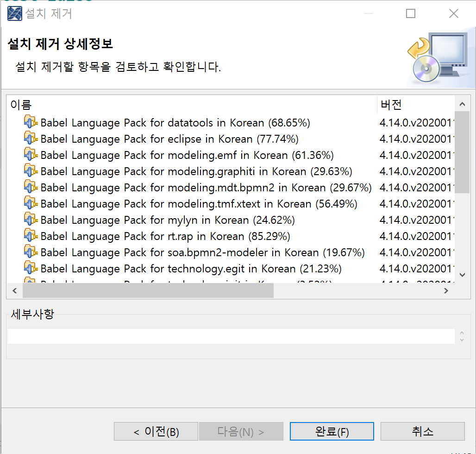
Task: Click horizontal scrollbar left arrow
Action: (14, 290)
